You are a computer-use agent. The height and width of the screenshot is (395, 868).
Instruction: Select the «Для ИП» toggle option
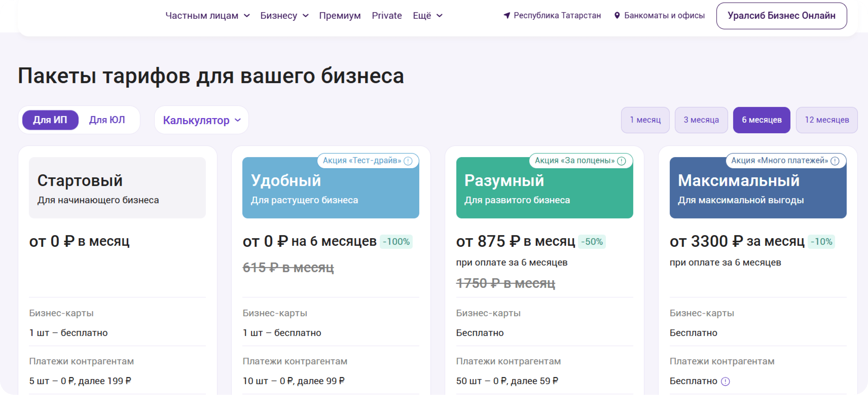point(50,120)
